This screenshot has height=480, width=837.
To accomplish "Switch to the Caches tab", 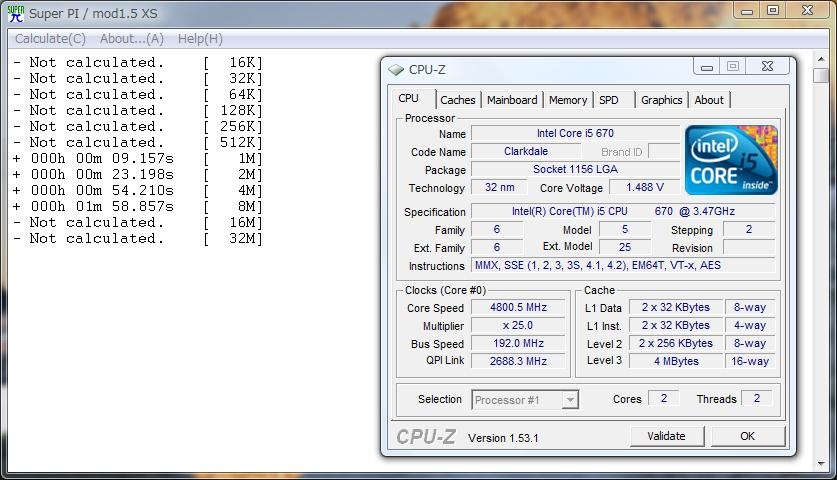I will [457, 100].
